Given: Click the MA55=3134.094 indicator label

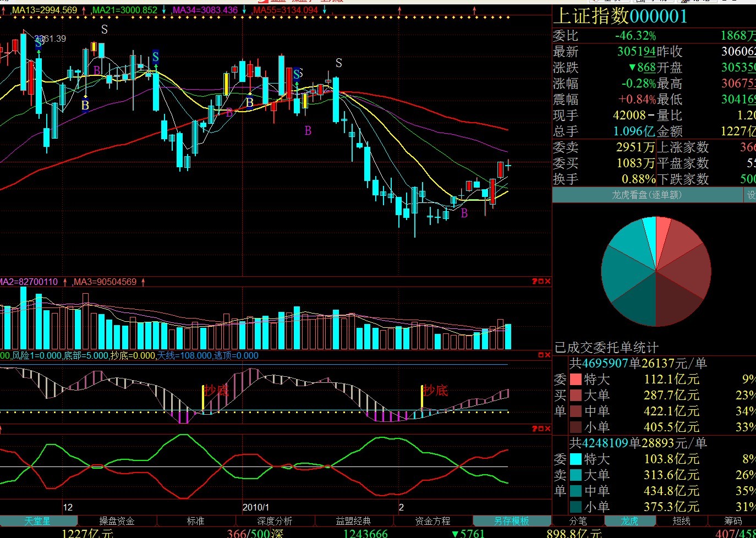Looking at the screenshot, I should point(285,10).
